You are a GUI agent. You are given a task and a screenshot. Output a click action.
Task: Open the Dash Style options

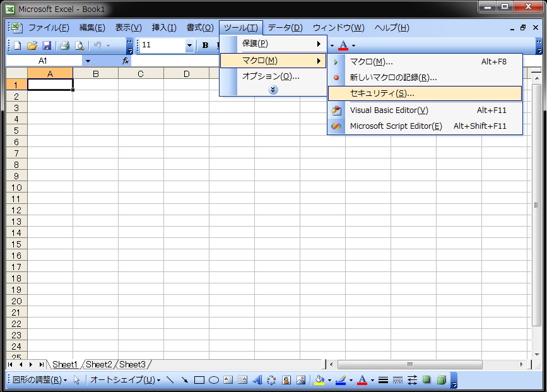point(397,380)
